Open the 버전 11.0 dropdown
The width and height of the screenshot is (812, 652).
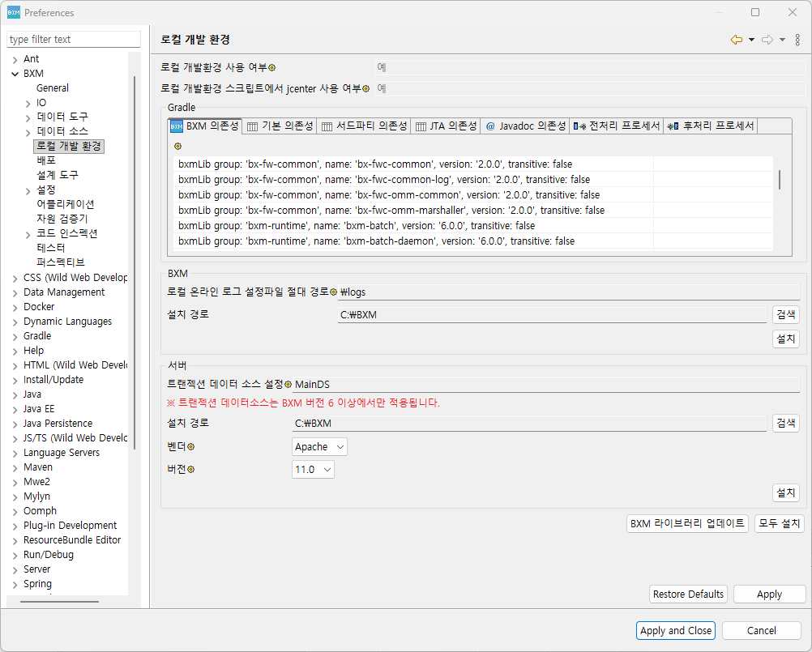[313, 470]
